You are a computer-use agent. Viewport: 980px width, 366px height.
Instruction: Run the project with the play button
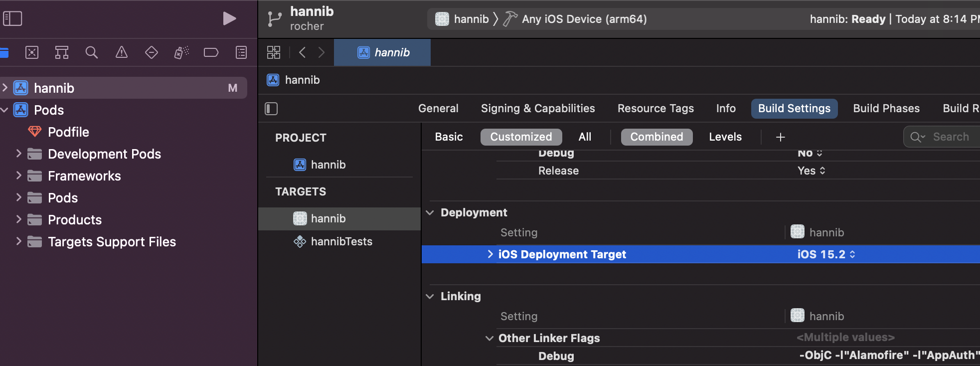point(229,19)
